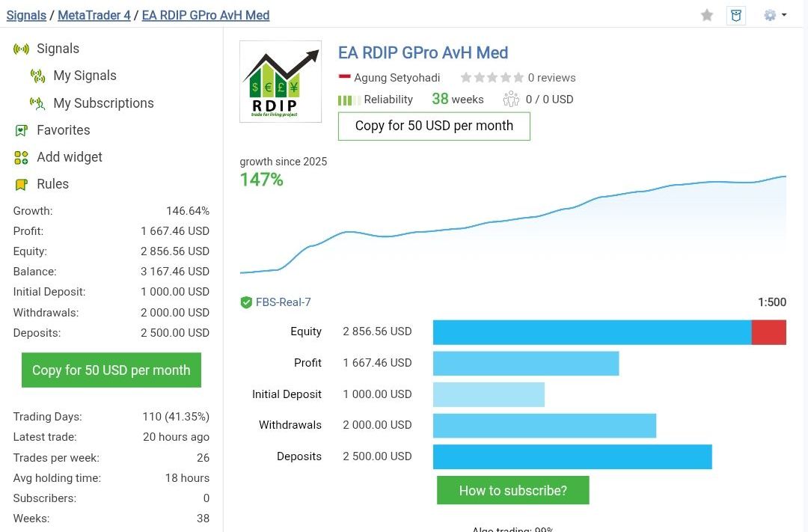Viewport: 808px width, 532px height.
Task: Click the Favorites flag icon
Action: tap(21, 130)
